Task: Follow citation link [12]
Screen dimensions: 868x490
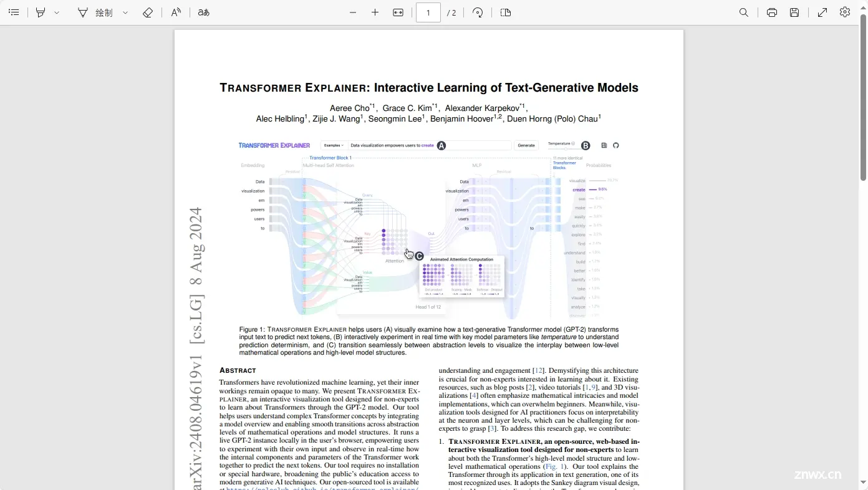Action: [x=539, y=370]
